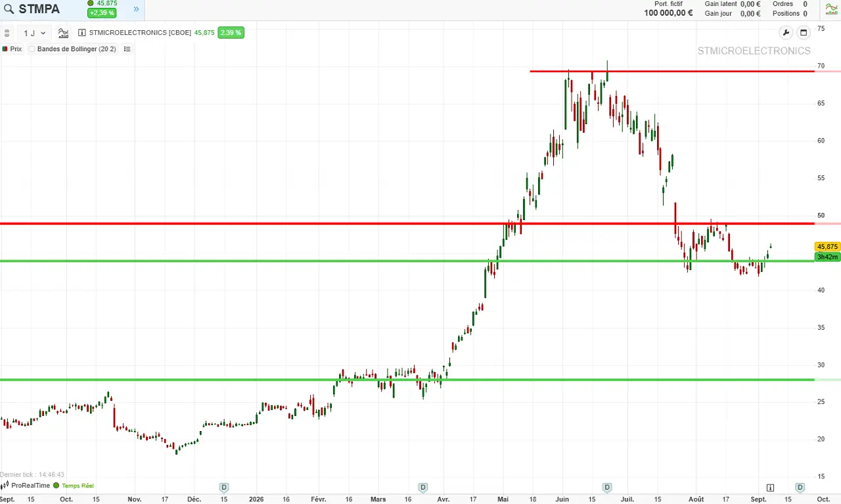Click the Ordres count
Viewport: 841px width, 504px height.
point(805,4)
